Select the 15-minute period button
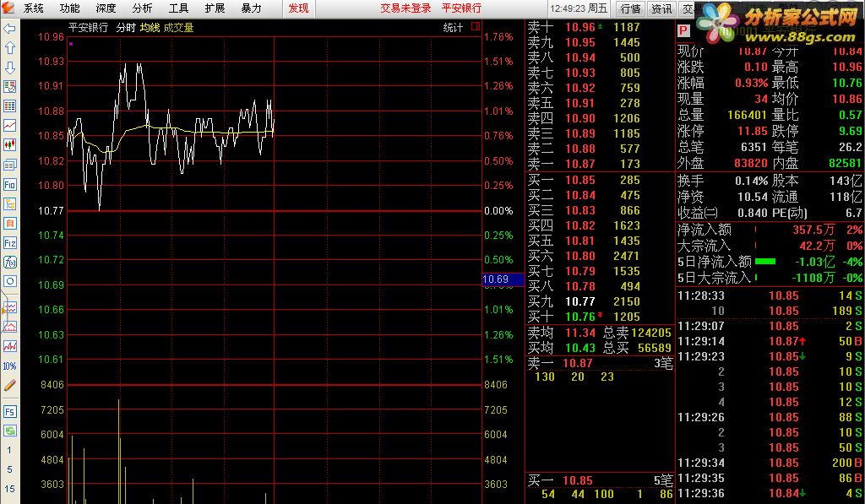This screenshot has width=865, height=504. coord(9,489)
